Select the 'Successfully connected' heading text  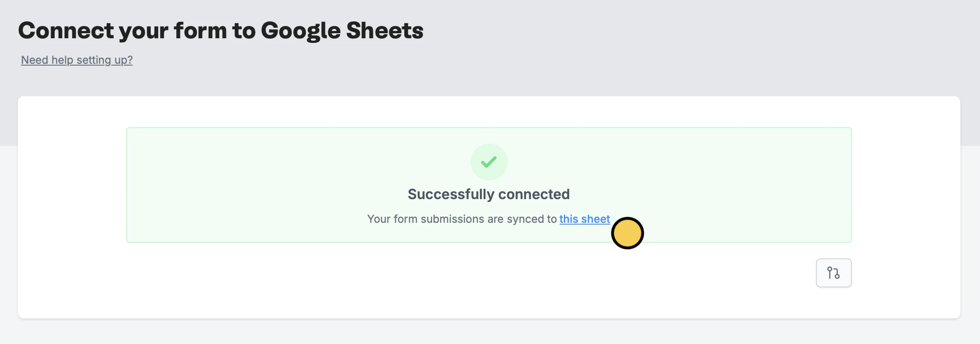[489, 194]
